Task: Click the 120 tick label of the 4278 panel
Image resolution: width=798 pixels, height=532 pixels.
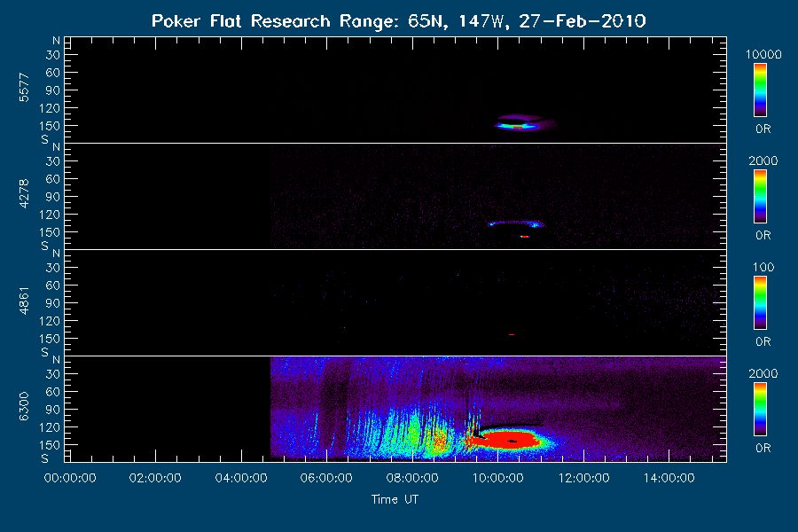Action: (50, 215)
